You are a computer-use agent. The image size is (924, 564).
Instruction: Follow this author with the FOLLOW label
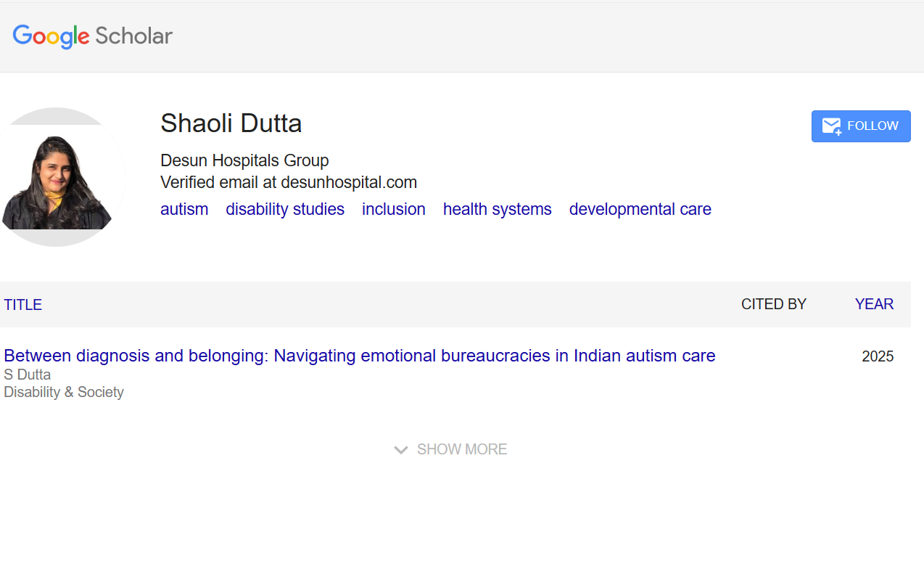tap(873, 126)
